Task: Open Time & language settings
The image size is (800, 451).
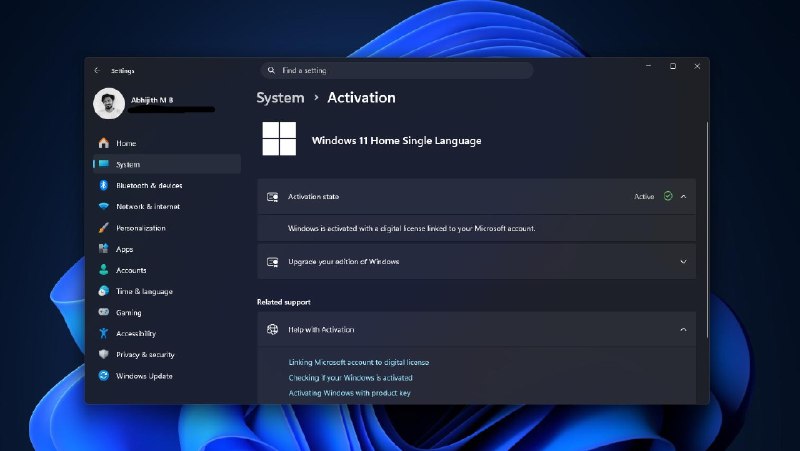Action: [x=167, y=291]
